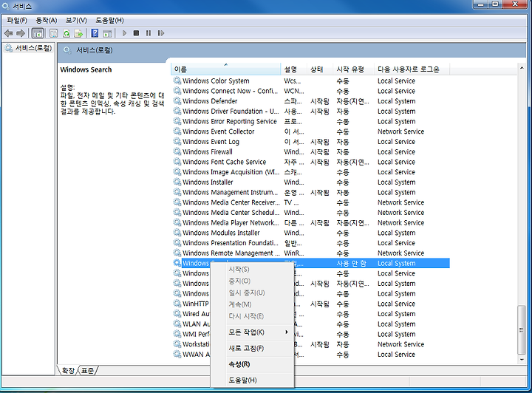Select Windows Media Center Receiver row
532x393 pixels.
coord(310,202)
